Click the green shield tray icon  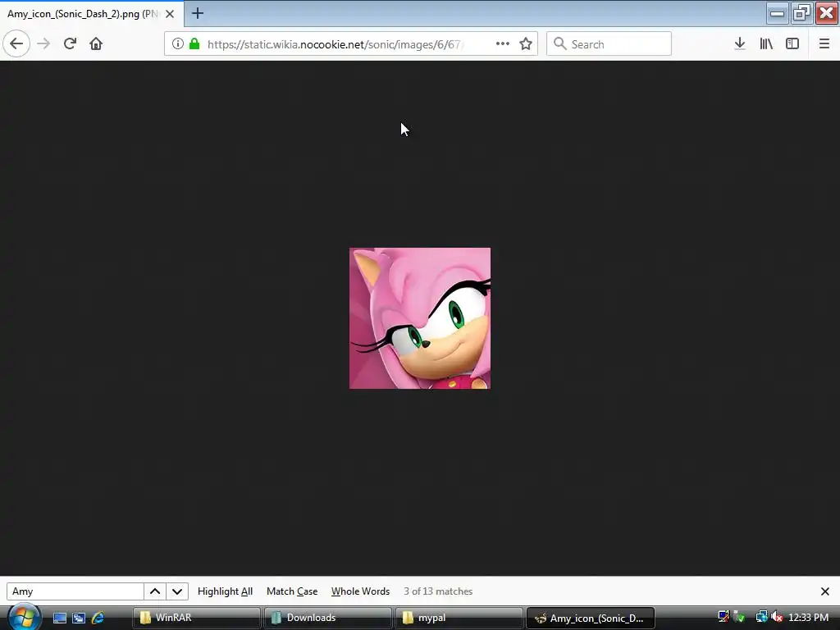pos(740,617)
